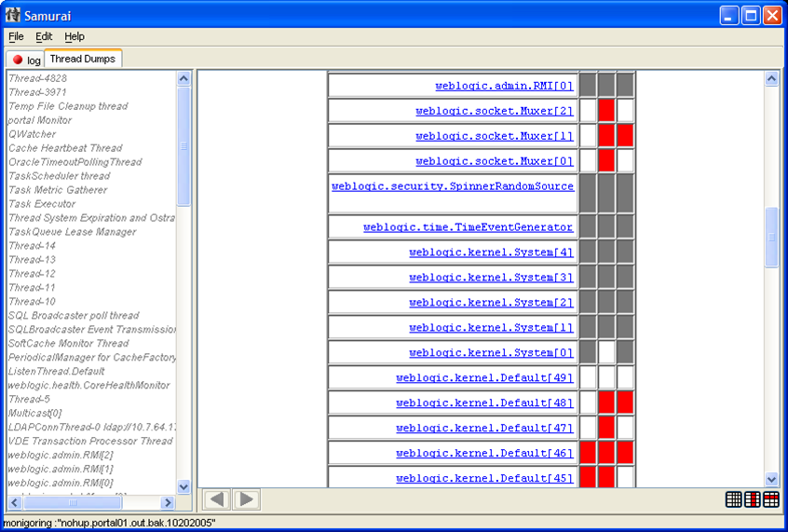Select SoftCache Monitor Thread
This screenshot has height=532, width=788.
[x=69, y=344]
